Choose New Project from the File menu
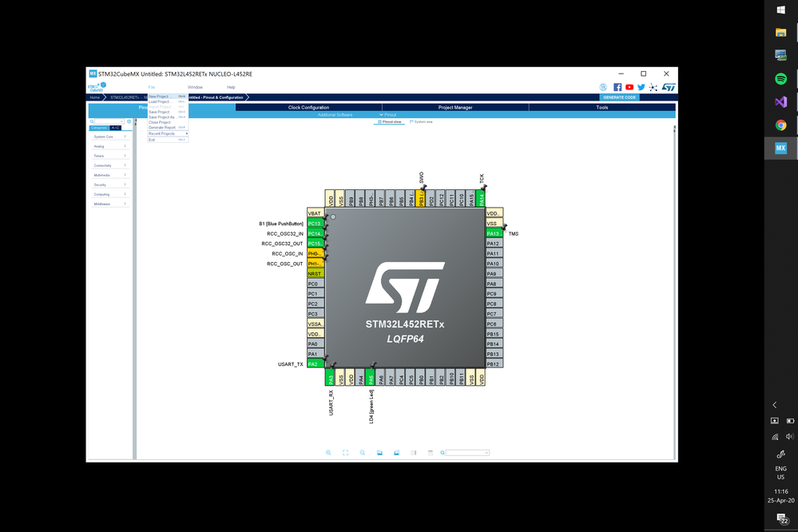The image size is (798, 532). coord(168,96)
